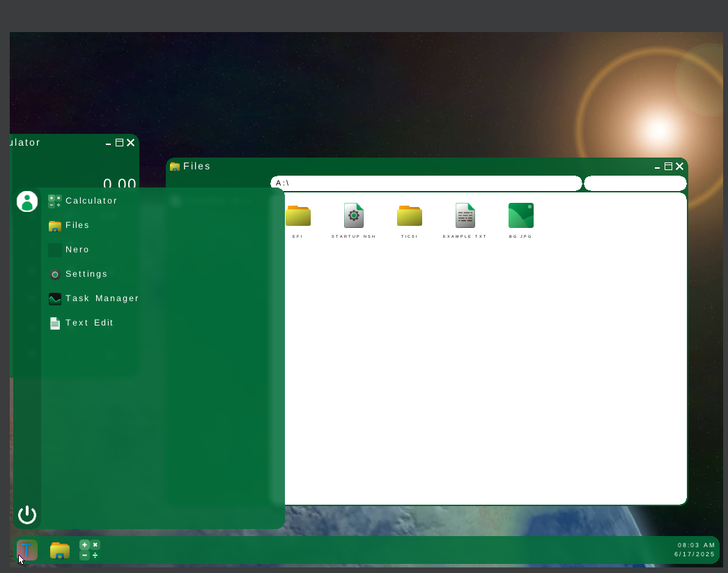Toggle the start menu button on taskbar

pyautogui.click(x=27, y=550)
